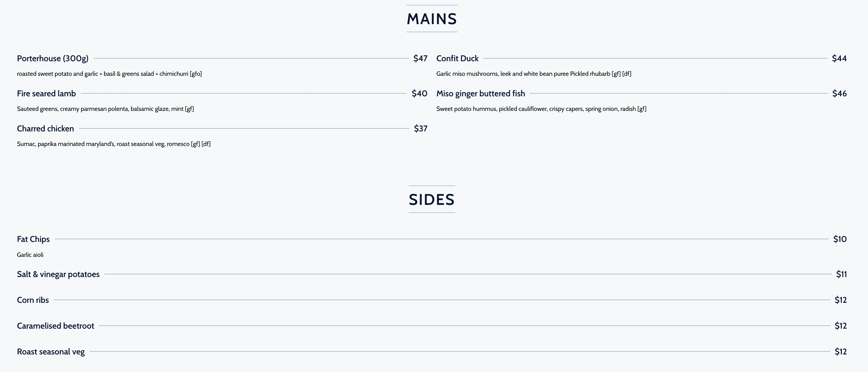Click the Corn ribs side item
Viewport: 868px width, 372px height.
(33, 300)
